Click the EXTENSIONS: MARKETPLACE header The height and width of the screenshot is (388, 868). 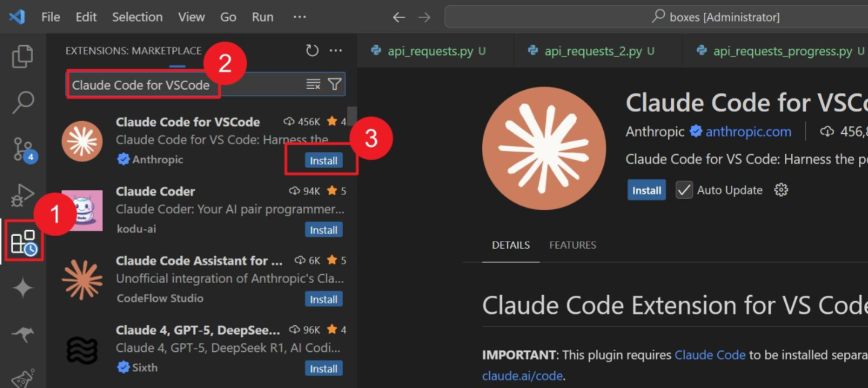[133, 51]
